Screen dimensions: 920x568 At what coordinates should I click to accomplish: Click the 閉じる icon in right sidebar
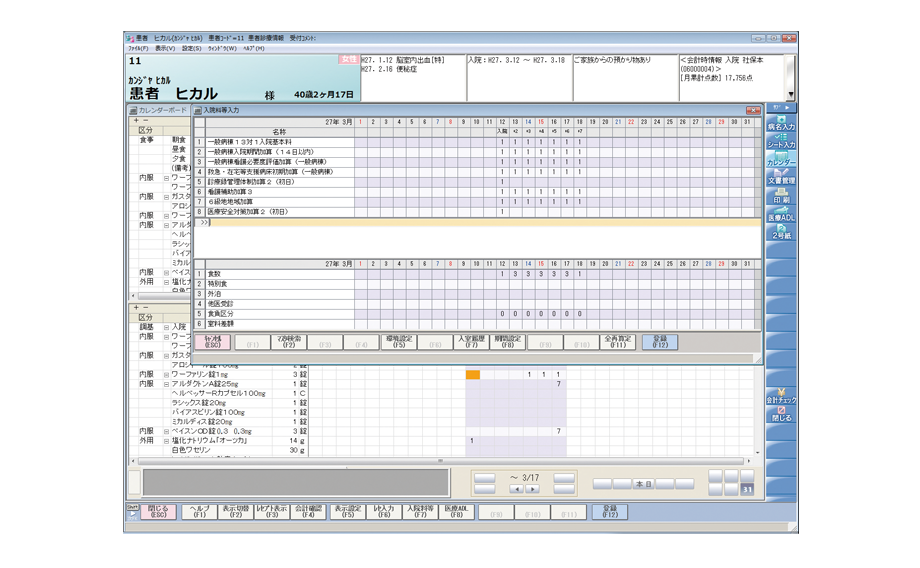[x=780, y=413]
